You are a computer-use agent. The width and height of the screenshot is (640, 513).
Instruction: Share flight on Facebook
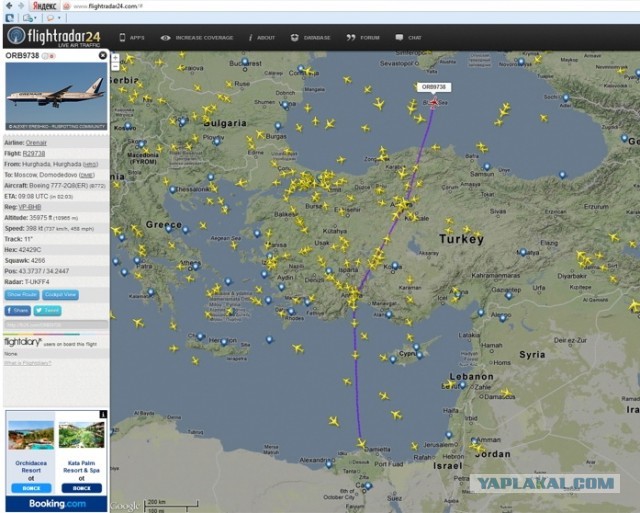[x=18, y=311]
